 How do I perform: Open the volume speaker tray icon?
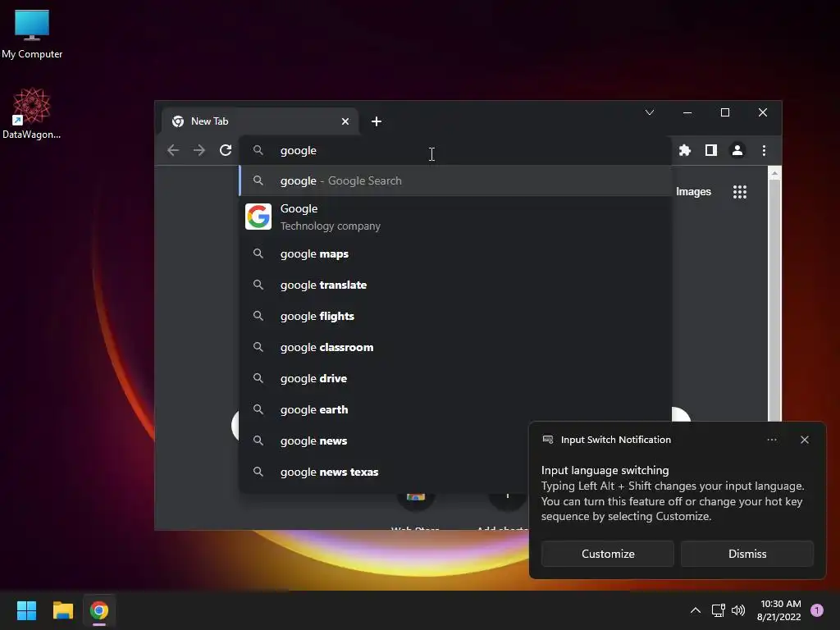(x=738, y=610)
